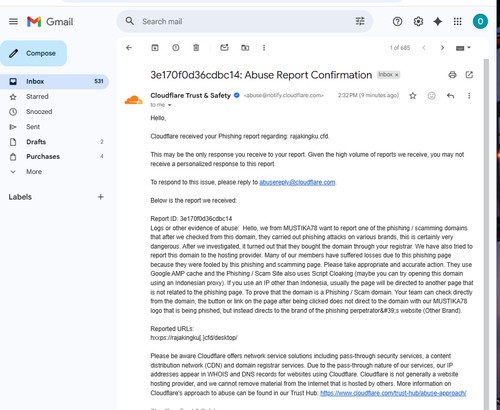Click Cloudflare sender logo avatar
The image size is (500, 410).
point(134,100)
